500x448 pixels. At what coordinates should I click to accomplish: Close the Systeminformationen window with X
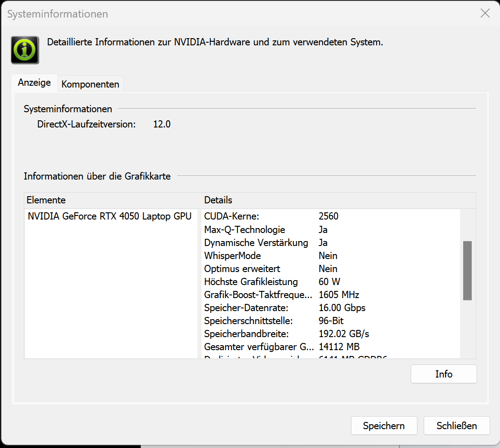[x=485, y=13]
